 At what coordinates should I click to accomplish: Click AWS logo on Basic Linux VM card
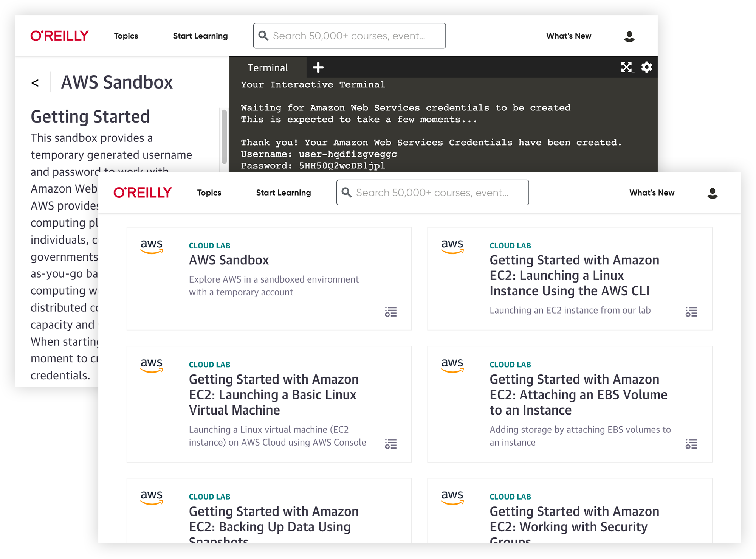coord(152,365)
